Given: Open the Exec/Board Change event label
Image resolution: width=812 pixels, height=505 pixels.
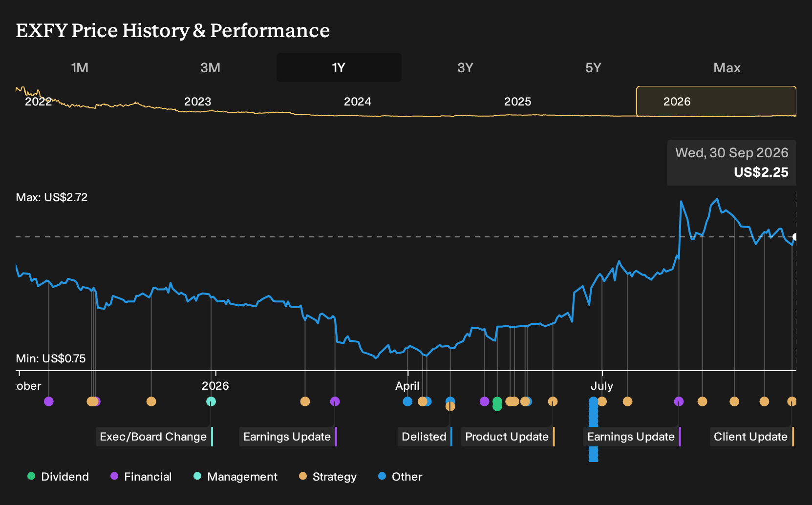Looking at the screenshot, I should [154, 437].
